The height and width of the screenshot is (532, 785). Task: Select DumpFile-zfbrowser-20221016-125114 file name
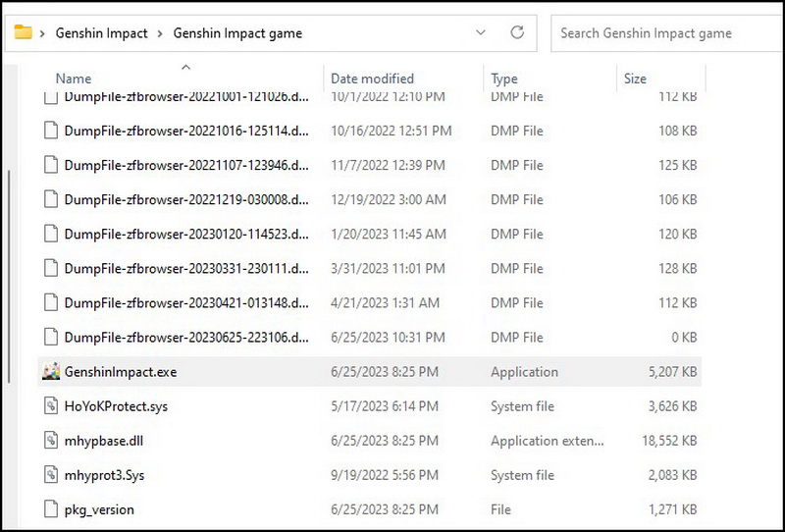pyautogui.click(x=186, y=131)
